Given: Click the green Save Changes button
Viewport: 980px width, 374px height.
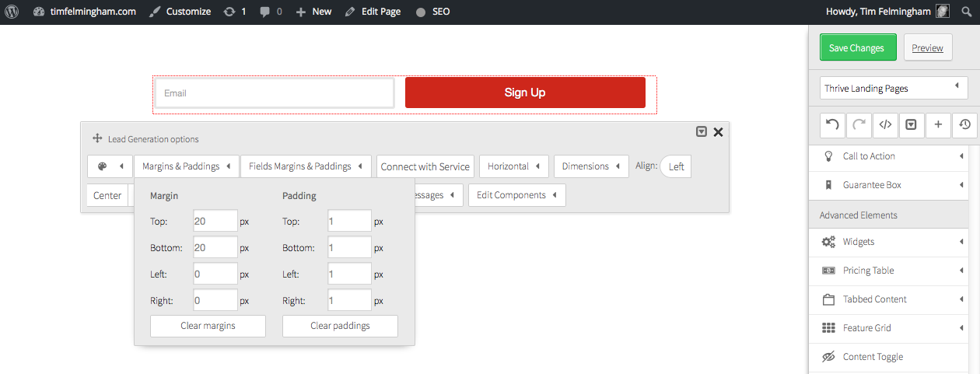Looking at the screenshot, I should (858, 47).
